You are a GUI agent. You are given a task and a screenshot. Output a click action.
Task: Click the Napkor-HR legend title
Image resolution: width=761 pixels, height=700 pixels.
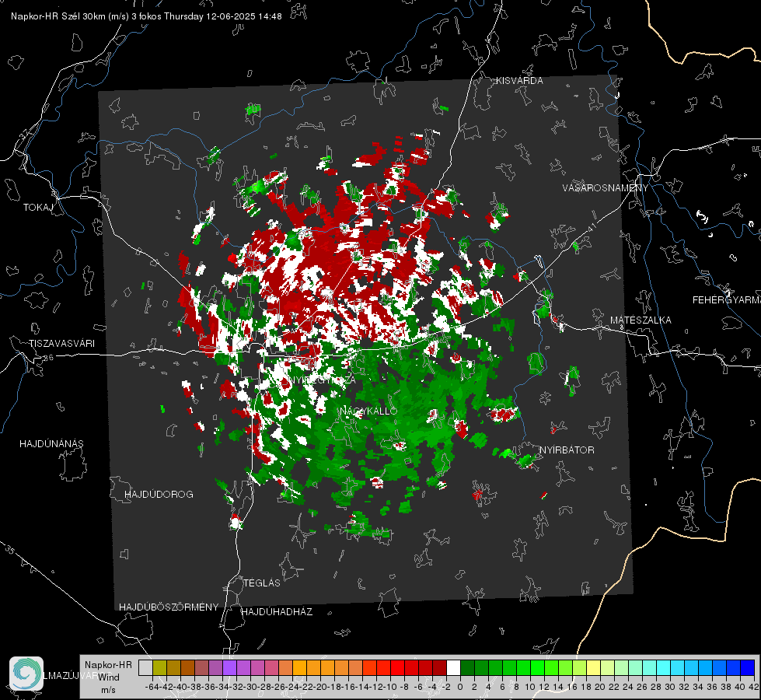(108, 665)
